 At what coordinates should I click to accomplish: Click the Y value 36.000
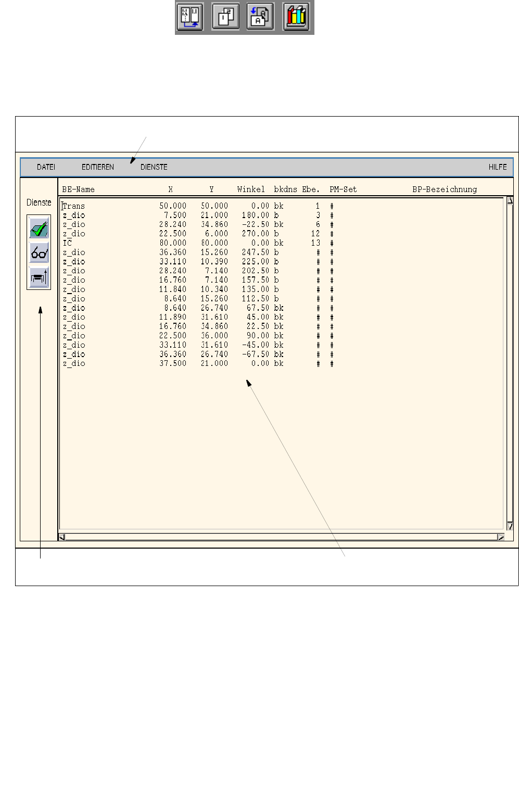click(x=214, y=336)
